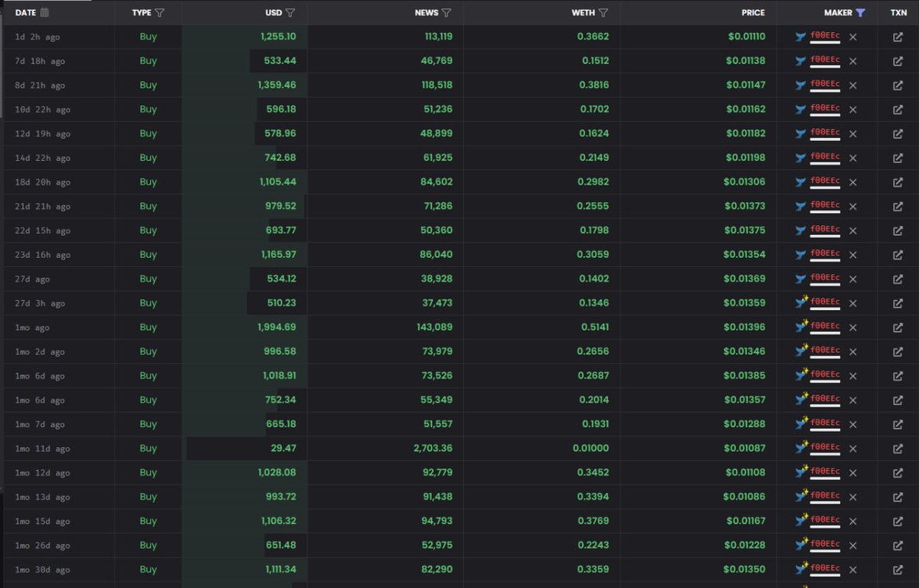Open f00EEc maker address in 18d 20h ago row
The width and height of the screenshot is (919, 588).
click(x=825, y=181)
